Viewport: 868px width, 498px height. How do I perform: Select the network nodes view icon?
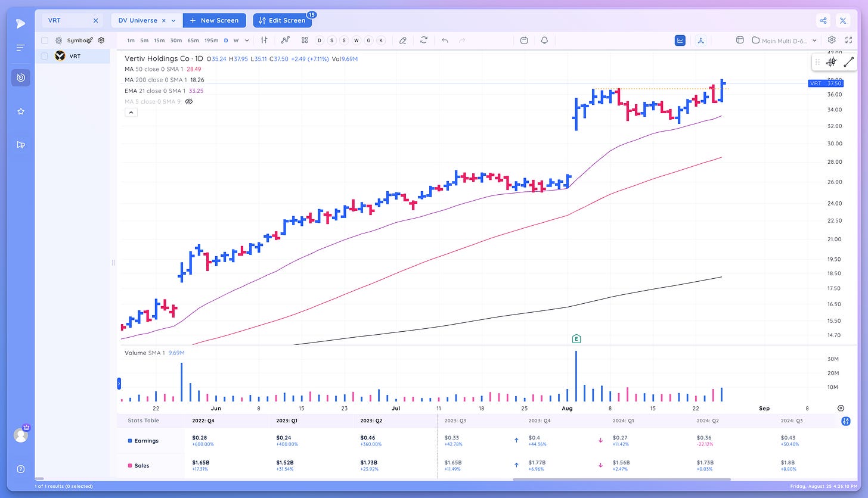(701, 40)
